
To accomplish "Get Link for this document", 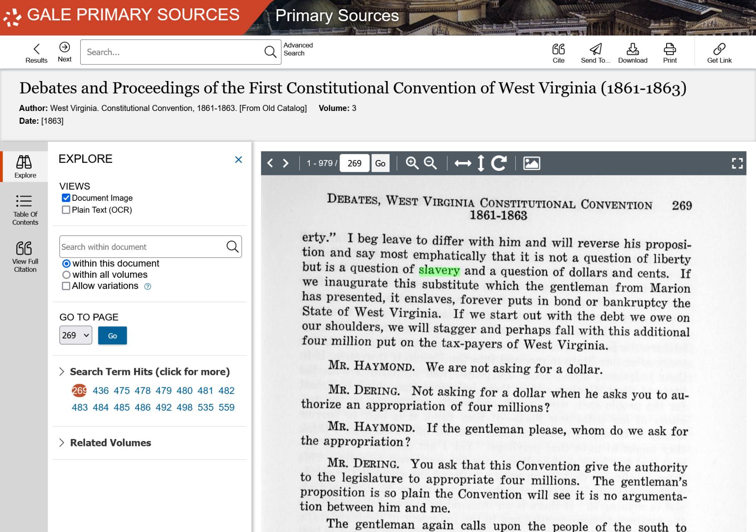I will coord(719,53).
